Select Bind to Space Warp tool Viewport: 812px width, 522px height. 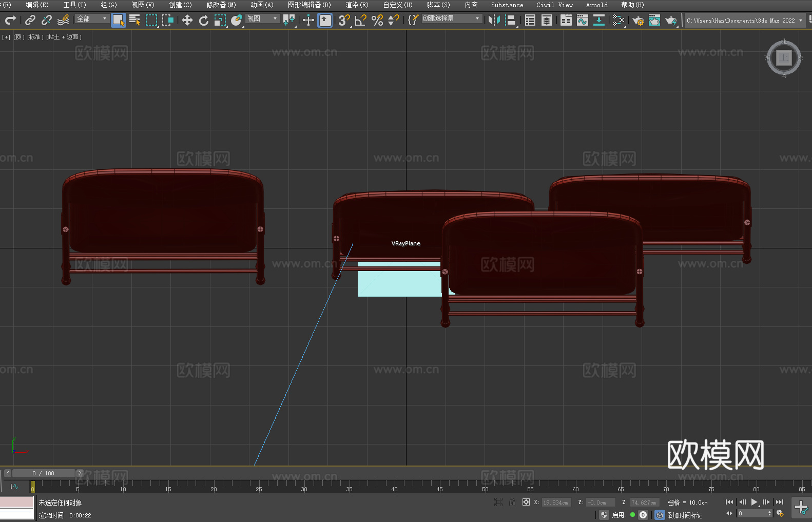[x=63, y=20]
